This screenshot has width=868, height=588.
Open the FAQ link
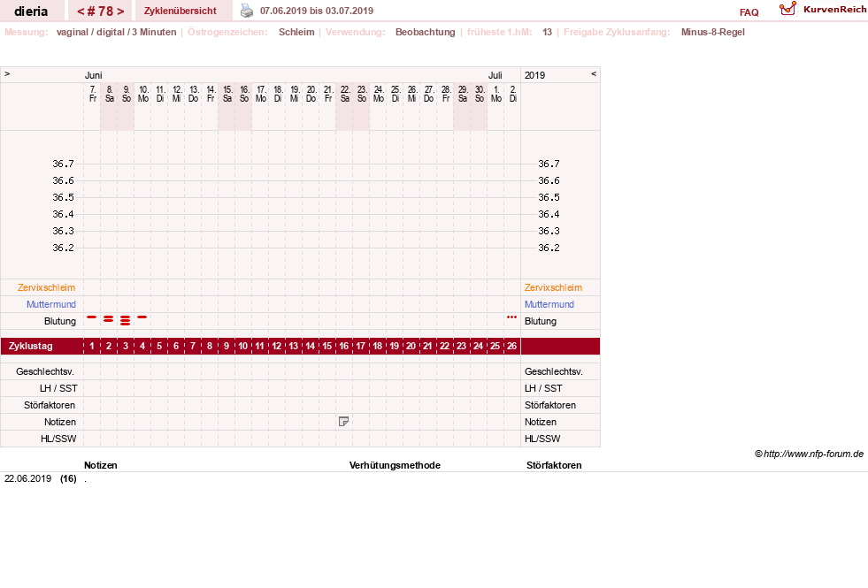[x=749, y=12]
